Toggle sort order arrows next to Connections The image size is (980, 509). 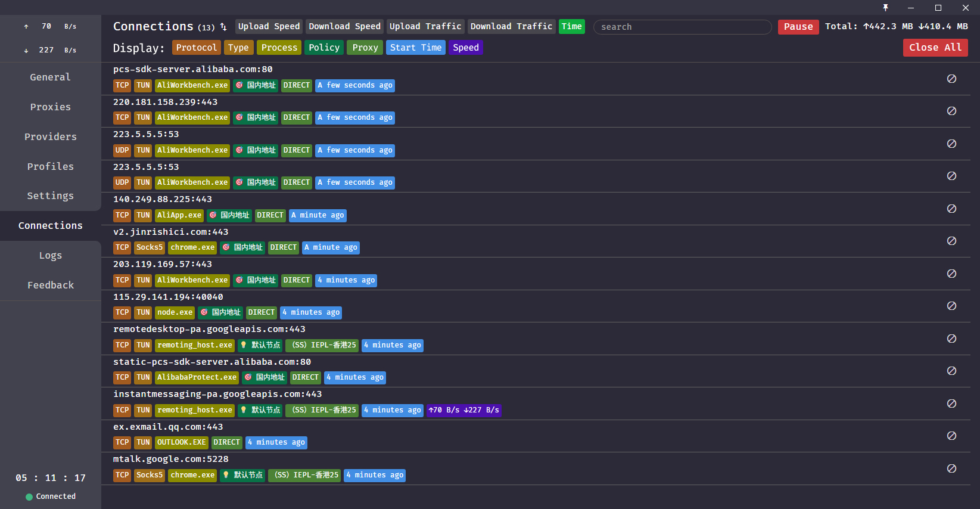coord(223,27)
